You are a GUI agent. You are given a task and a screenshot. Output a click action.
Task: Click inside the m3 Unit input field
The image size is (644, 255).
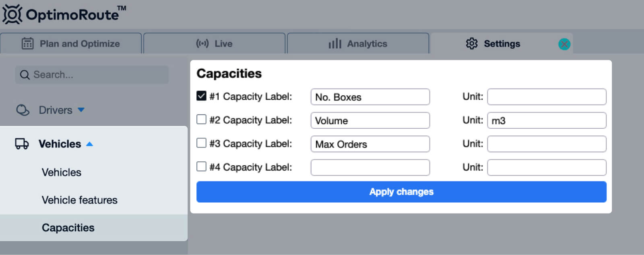point(546,120)
